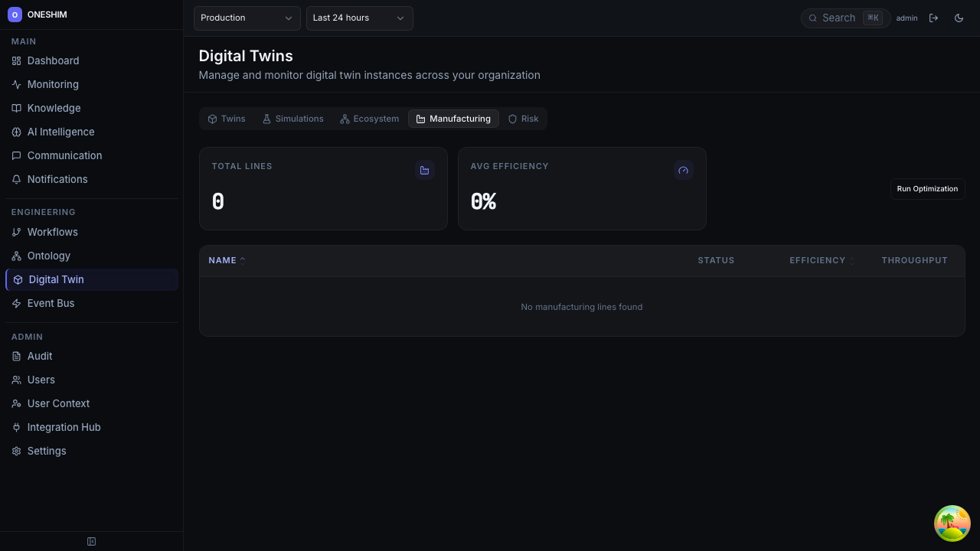Image resolution: width=980 pixels, height=551 pixels.
Task: Click the Run Optimization button
Action: [x=927, y=189]
